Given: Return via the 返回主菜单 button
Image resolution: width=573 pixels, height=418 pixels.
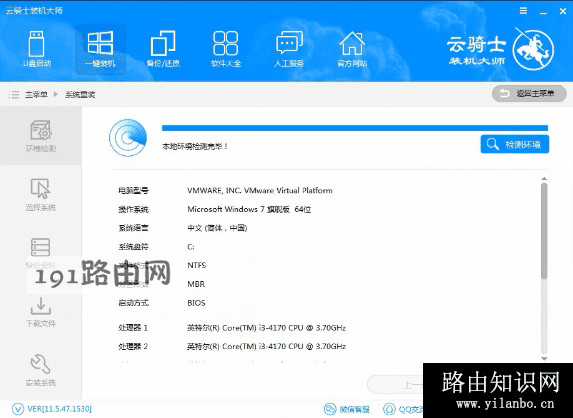Looking at the screenshot, I should (529, 94).
